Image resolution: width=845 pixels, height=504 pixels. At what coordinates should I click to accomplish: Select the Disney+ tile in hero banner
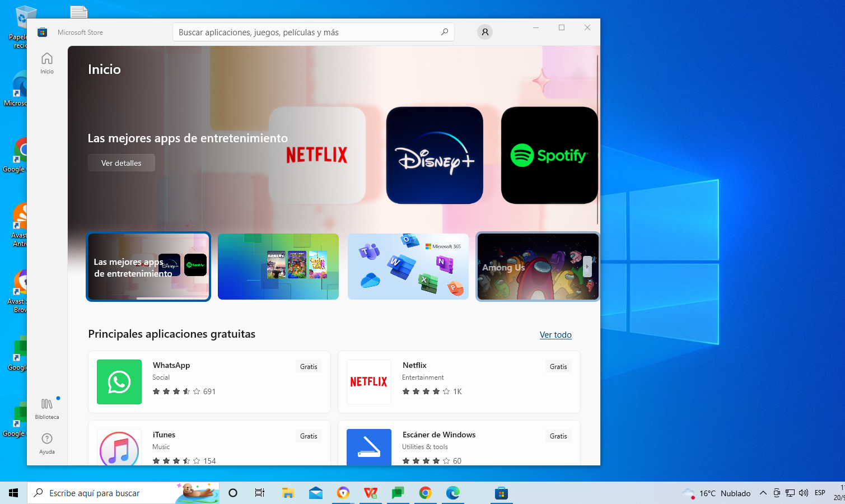[x=435, y=155]
